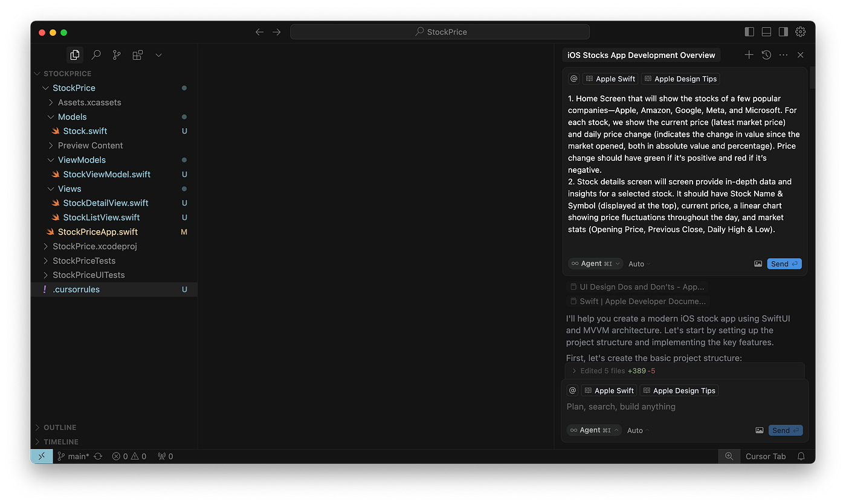Open StockViewModel.swift file
Image resolution: width=846 pixels, height=504 pixels.
coord(114,175)
